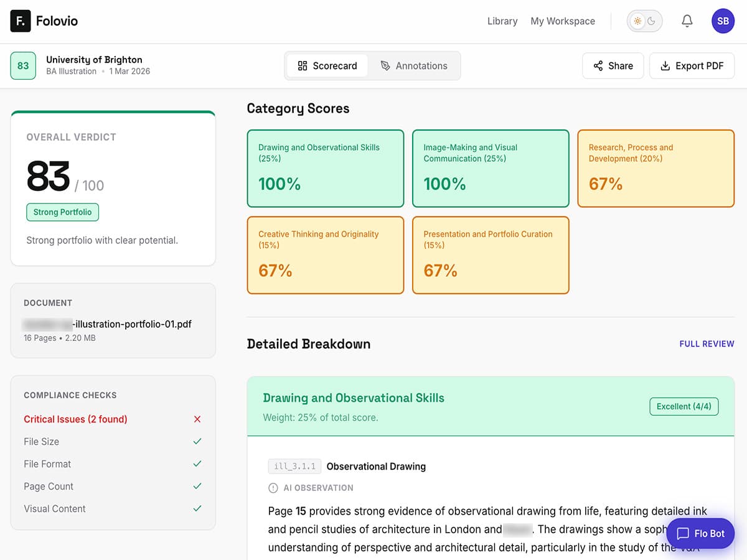Open the SB profile avatar
This screenshot has height=560, width=747.
point(723,21)
